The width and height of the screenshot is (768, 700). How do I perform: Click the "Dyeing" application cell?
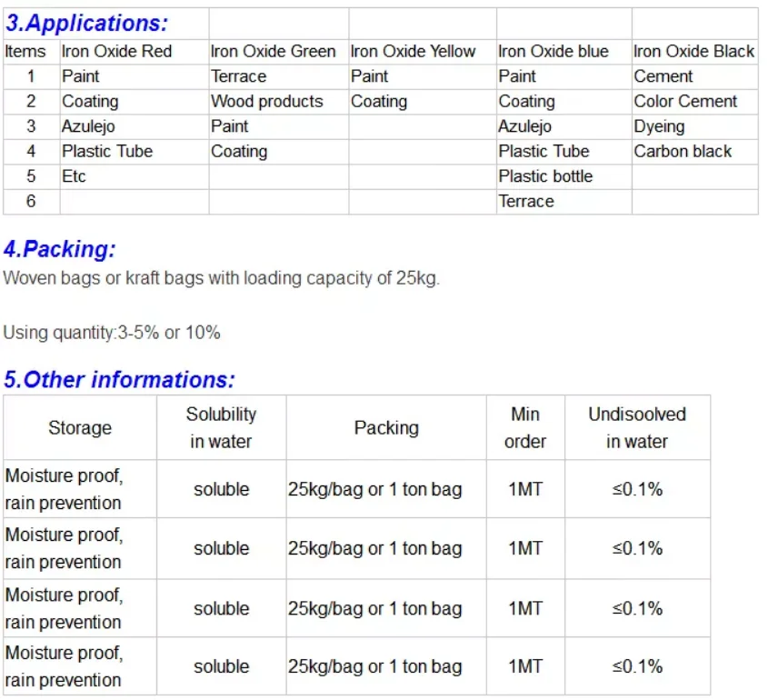point(659,126)
